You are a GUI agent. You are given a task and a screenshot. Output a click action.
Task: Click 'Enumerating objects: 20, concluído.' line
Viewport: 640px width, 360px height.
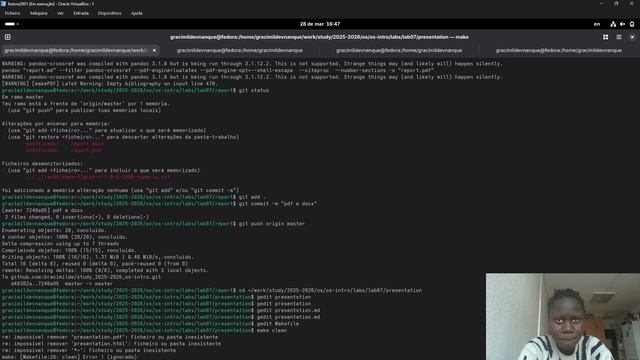coord(54,230)
